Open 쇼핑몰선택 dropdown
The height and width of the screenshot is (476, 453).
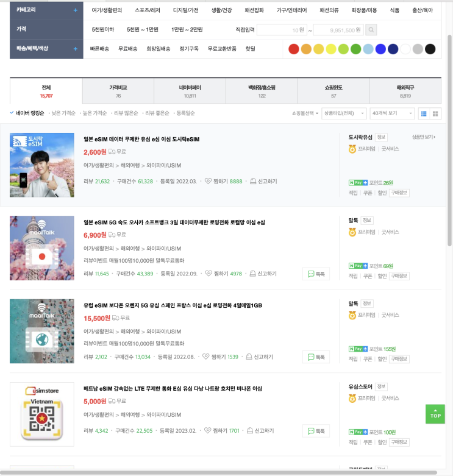pyautogui.click(x=305, y=113)
